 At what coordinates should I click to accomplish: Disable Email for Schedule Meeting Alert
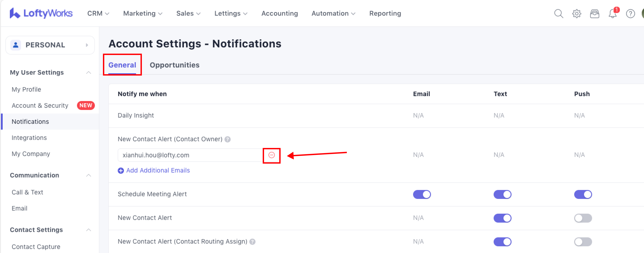tap(422, 194)
